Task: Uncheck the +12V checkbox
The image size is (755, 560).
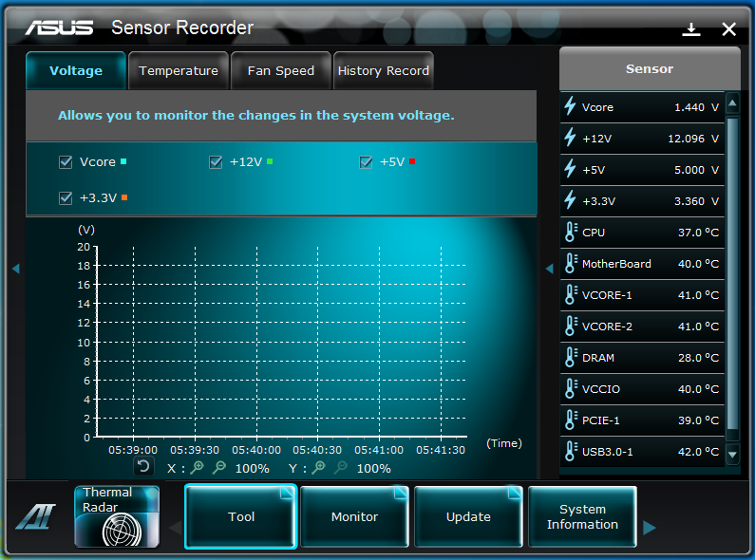Action: point(216,162)
